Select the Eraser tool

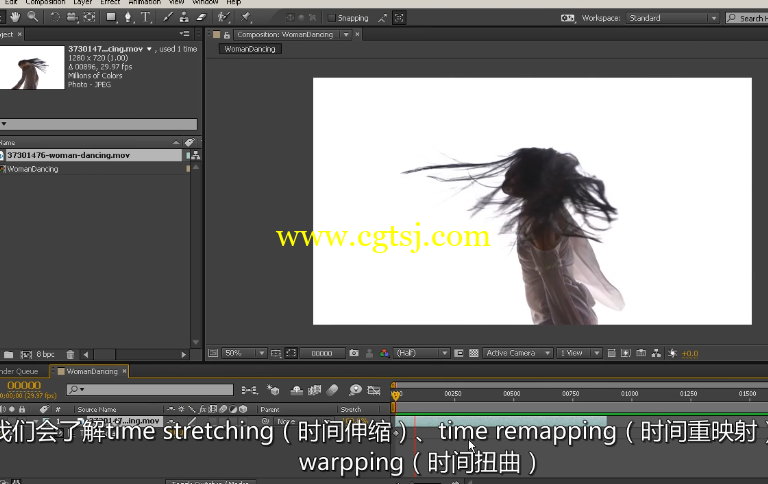(x=201, y=17)
